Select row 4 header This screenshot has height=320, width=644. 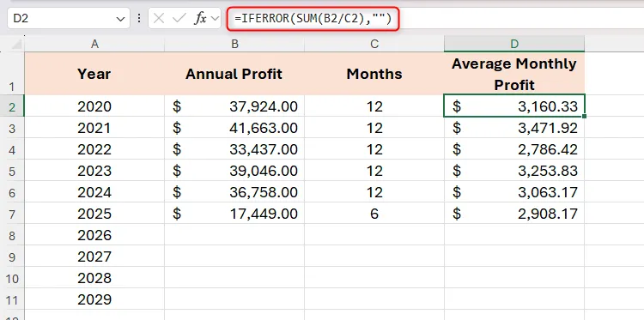(x=12, y=149)
